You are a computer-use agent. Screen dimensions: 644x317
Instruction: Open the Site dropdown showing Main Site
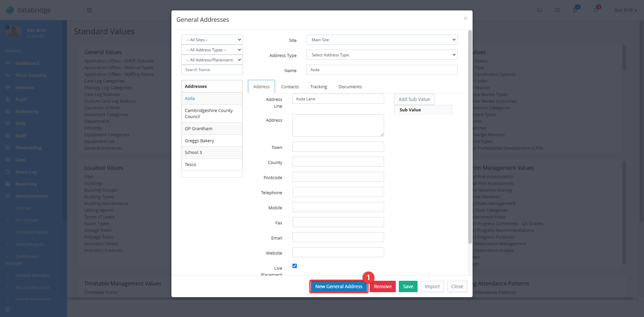pyautogui.click(x=382, y=40)
